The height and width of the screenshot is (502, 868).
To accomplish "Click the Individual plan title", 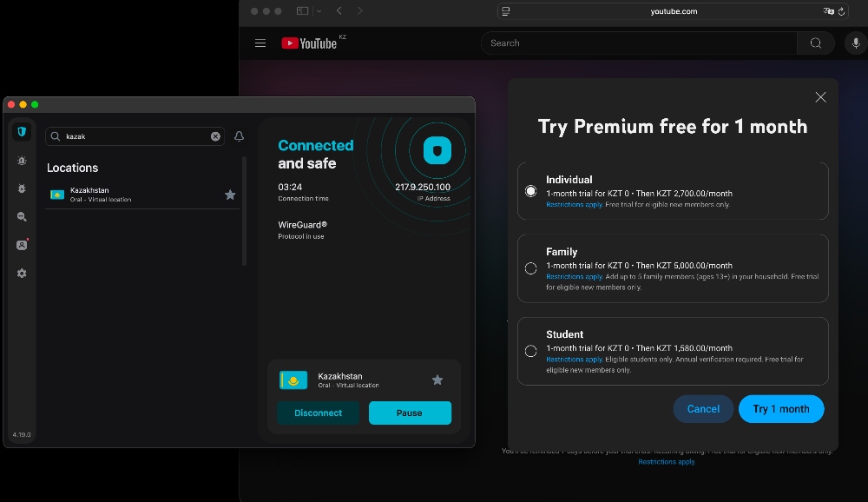I will (569, 180).
